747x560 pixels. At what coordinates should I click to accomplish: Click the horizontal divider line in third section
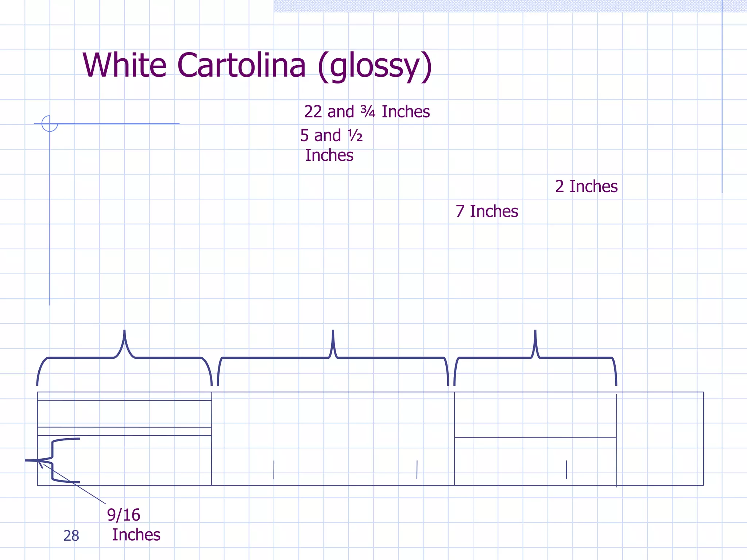point(535,437)
